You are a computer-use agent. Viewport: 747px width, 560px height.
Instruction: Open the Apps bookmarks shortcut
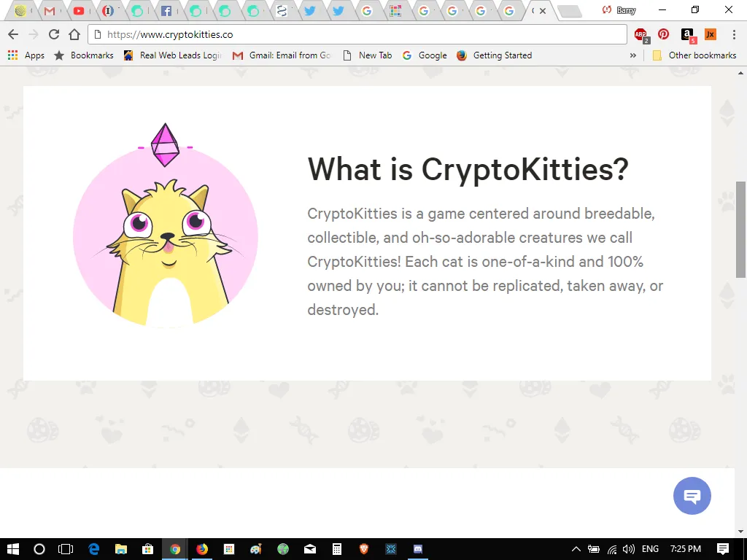coord(26,55)
